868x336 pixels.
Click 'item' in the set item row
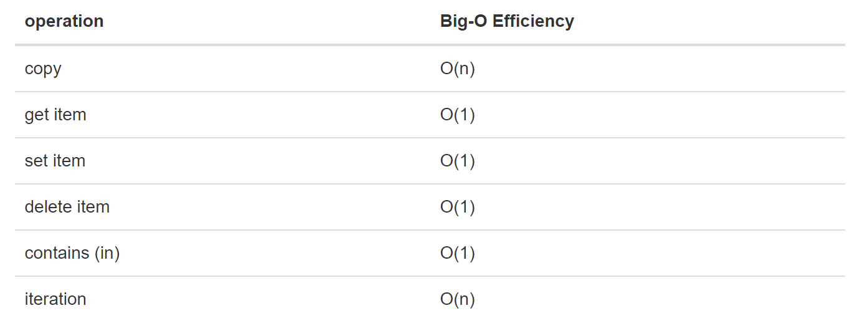click(69, 161)
